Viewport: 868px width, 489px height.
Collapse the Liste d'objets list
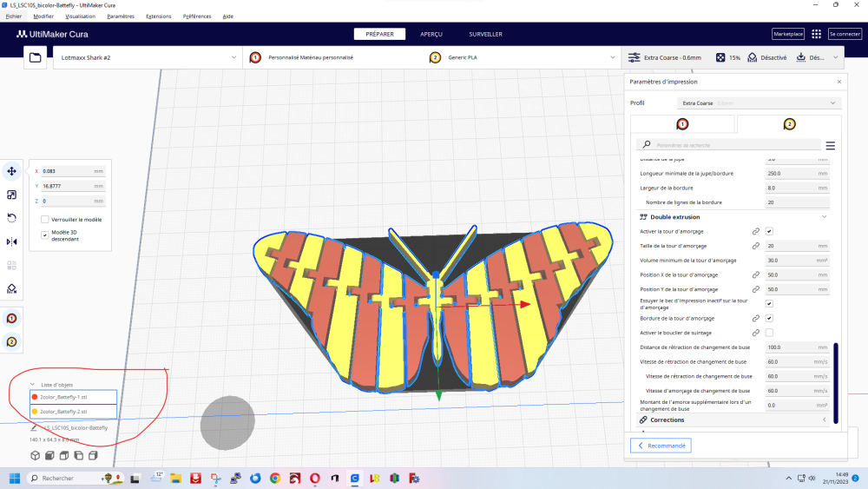(33, 384)
